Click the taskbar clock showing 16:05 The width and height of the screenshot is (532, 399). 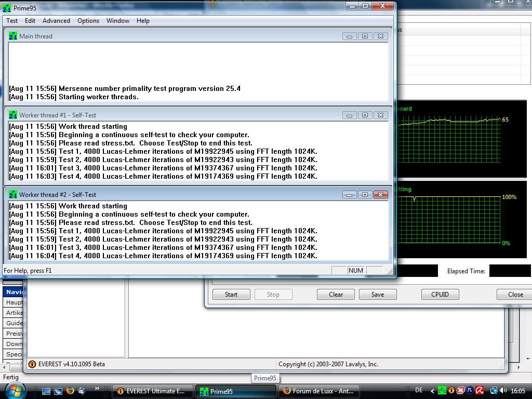click(x=518, y=391)
